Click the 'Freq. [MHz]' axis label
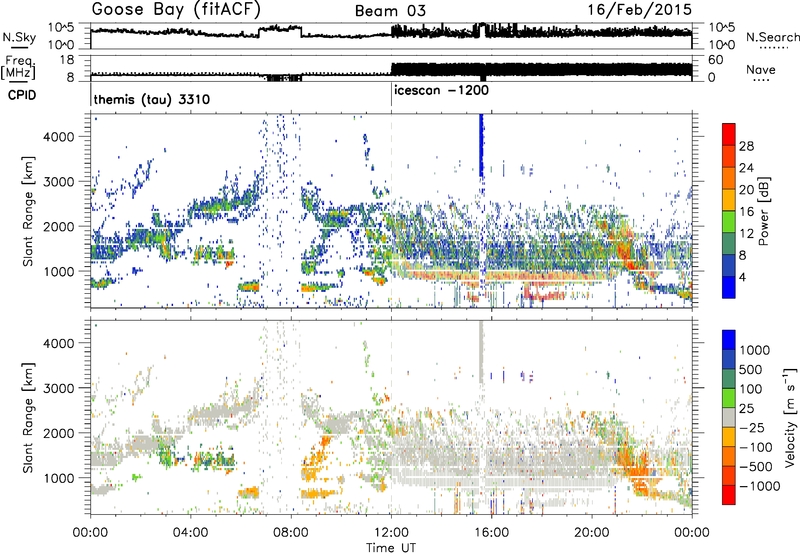This screenshot has height=554, width=800. click(18, 67)
